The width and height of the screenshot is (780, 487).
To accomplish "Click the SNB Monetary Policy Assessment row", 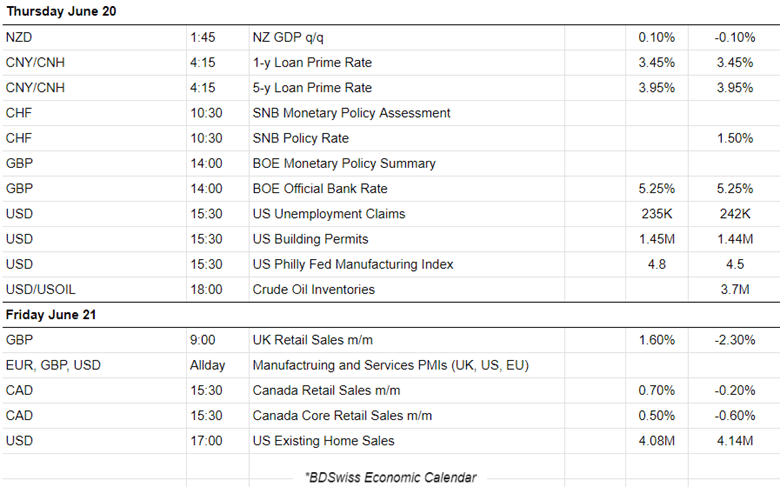I will coord(351,113).
